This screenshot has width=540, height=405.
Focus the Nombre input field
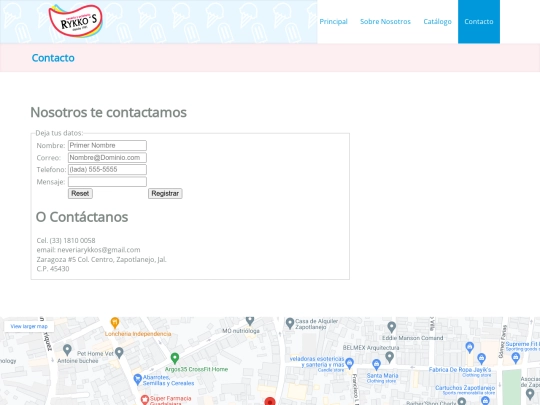coord(107,145)
